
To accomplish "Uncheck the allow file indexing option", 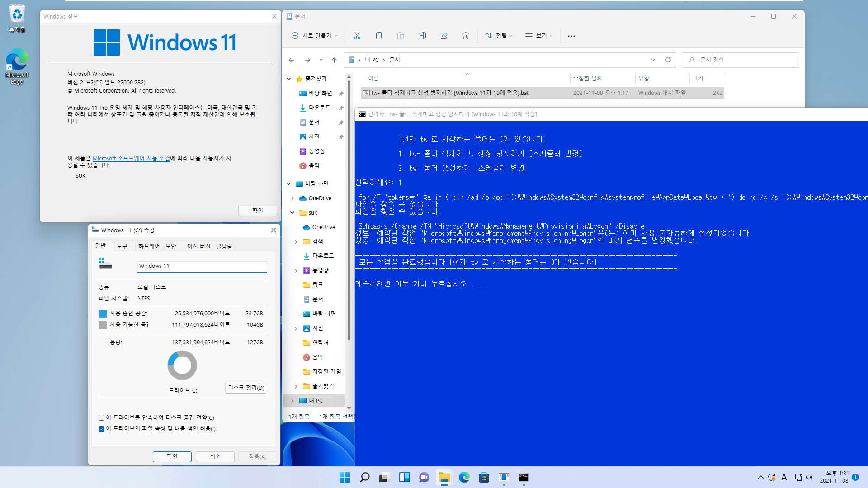I will pos(101,429).
